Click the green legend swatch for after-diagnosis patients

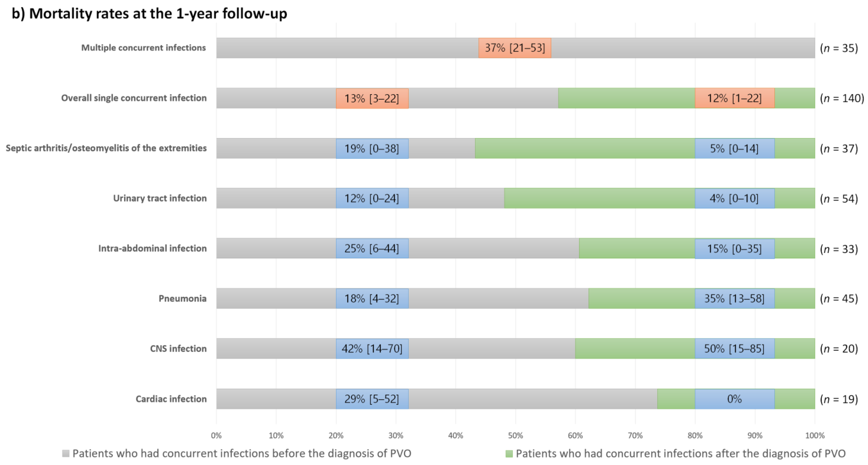(509, 454)
